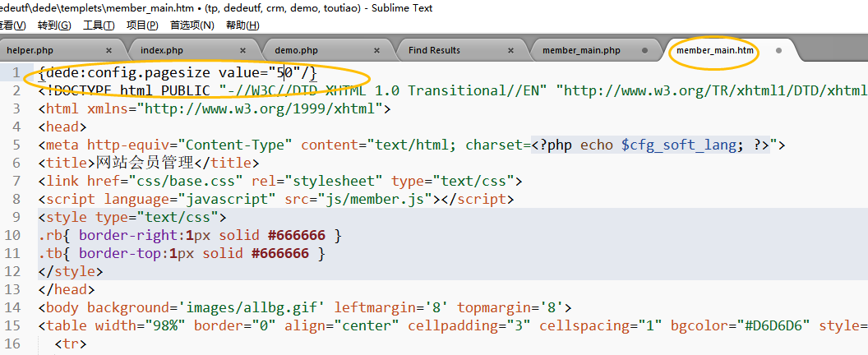Open the 首选项(N) menu

coord(192,25)
